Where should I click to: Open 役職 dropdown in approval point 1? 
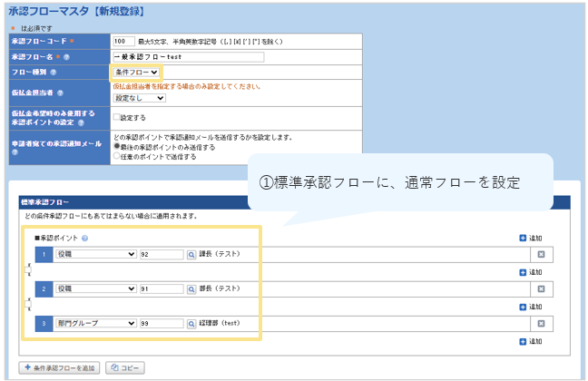95,254
